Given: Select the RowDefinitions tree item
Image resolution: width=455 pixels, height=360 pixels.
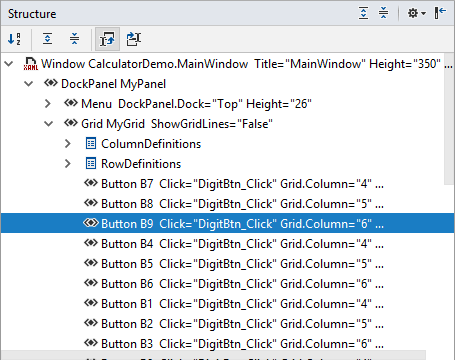Looking at the screenshot, I should click(227, 164).
